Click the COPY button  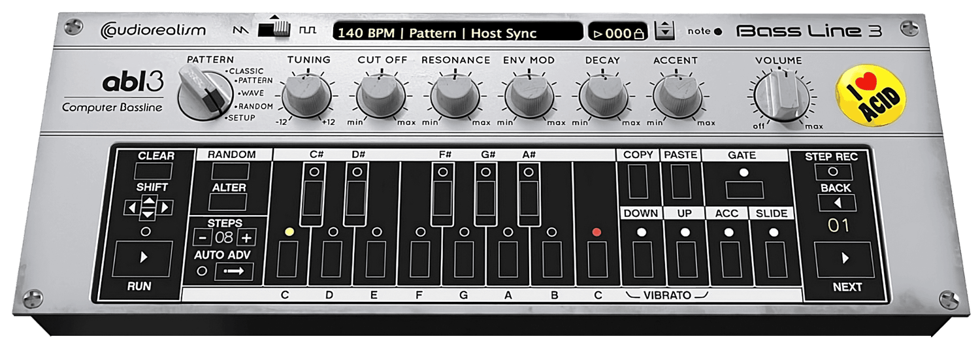638,182
